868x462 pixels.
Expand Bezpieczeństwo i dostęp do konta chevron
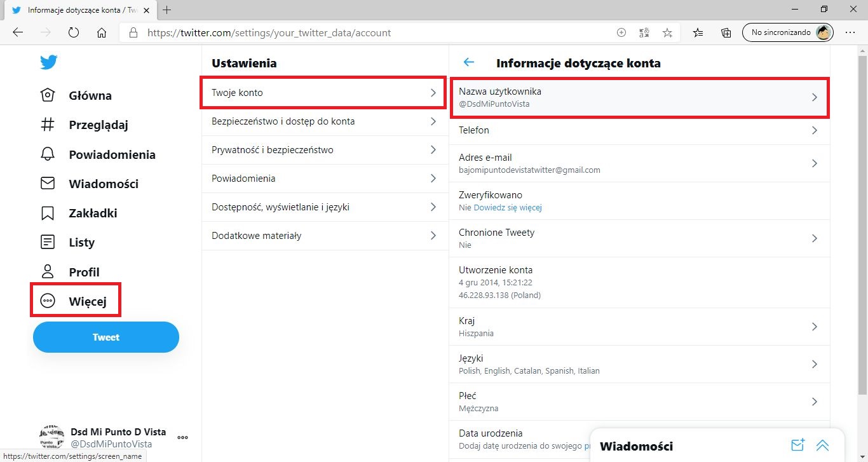[433, 121]
